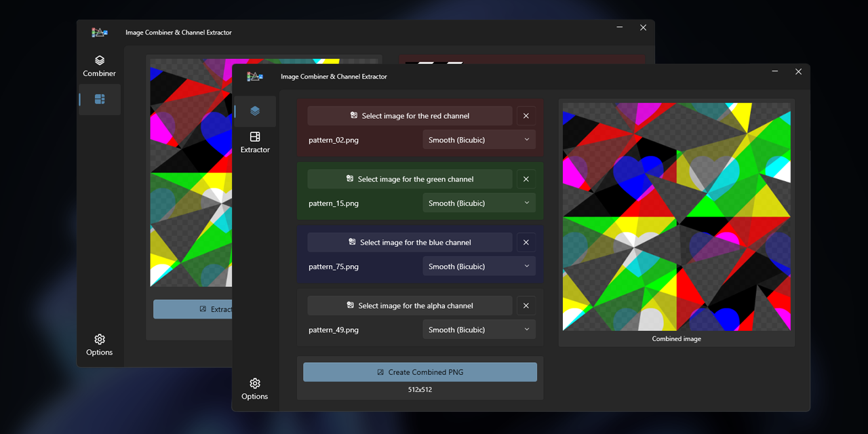Click the pattern_15.png file name
Screen dimensions: 868x434
point(334,203)
